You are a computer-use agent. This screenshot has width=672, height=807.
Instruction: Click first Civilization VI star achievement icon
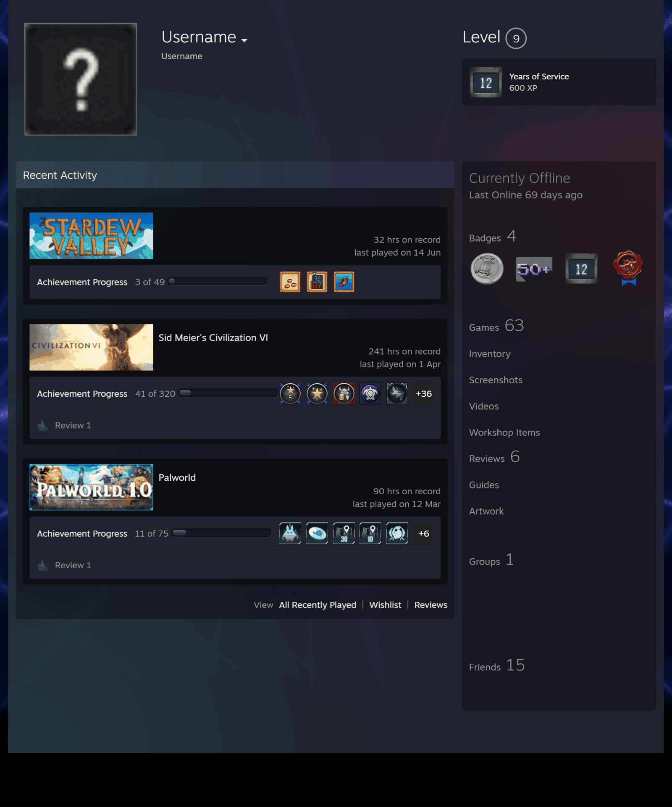tap(290, 393)
